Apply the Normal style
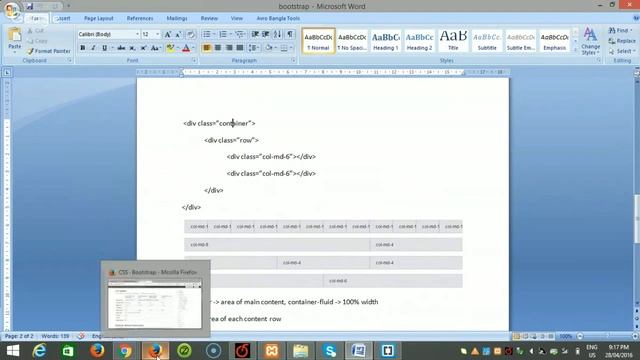 318,40
